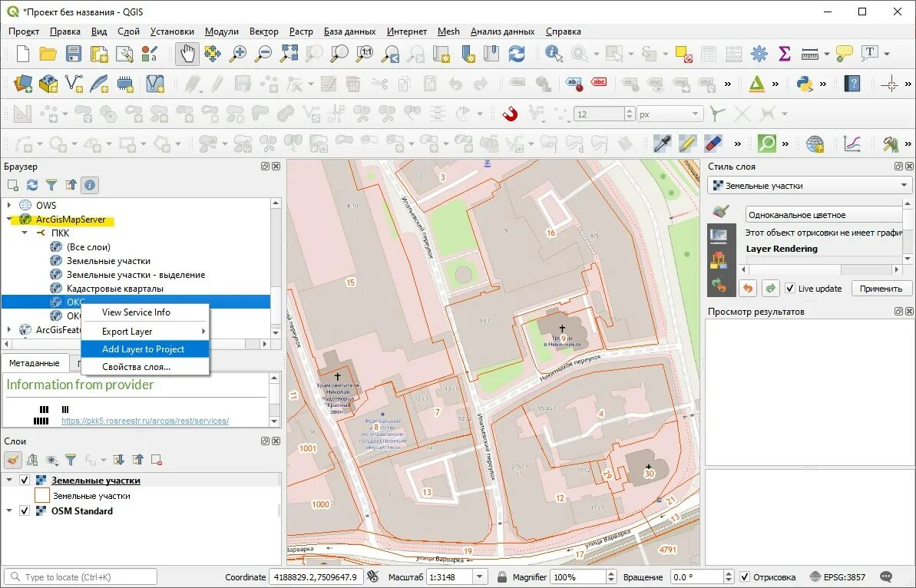Toggle the scale lock icon in status bar
Image resolution: width=916 pixels, height=588 pixels.
point(502,577)
